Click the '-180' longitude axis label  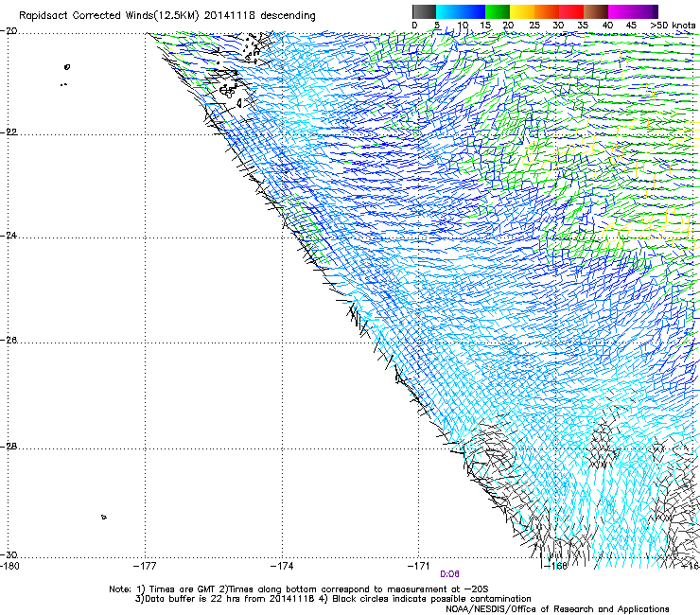(9, 567)
